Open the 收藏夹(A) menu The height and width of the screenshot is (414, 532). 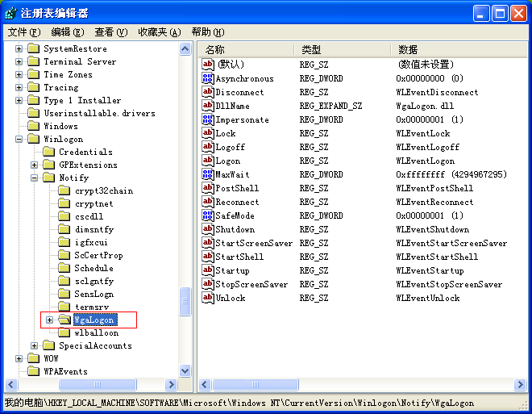160,32
